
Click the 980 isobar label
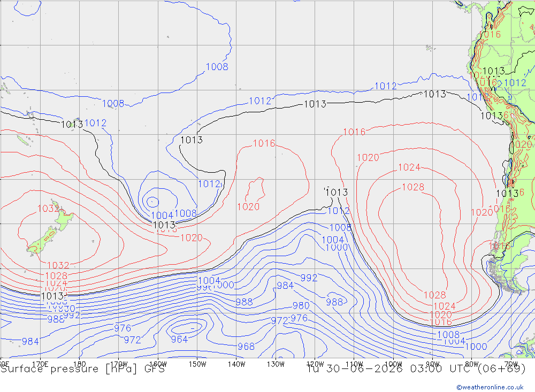301,305
